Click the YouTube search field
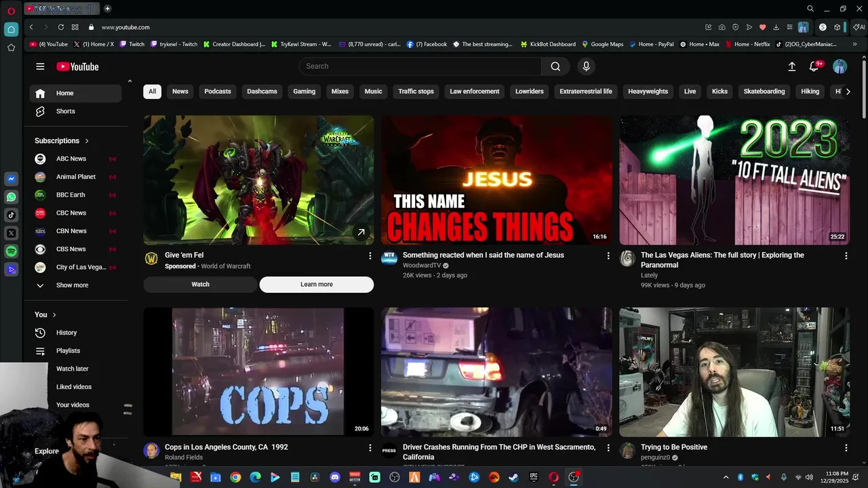Screen dimensions: 868x488 tap(420, 66)
